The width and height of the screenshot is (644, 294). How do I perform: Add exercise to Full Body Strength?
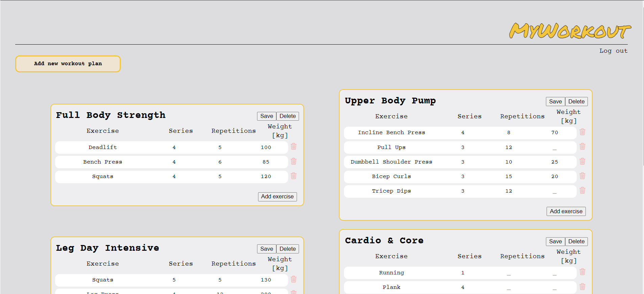tap(277, 197)
